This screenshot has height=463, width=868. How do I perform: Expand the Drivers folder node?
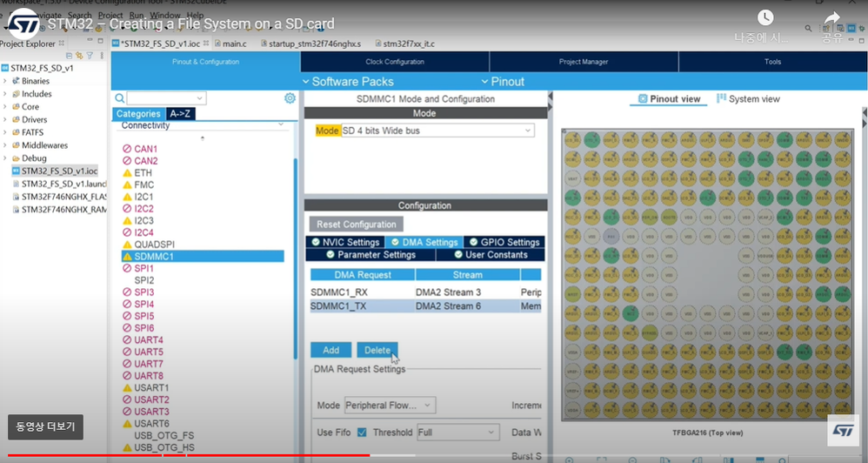point(5,119)
